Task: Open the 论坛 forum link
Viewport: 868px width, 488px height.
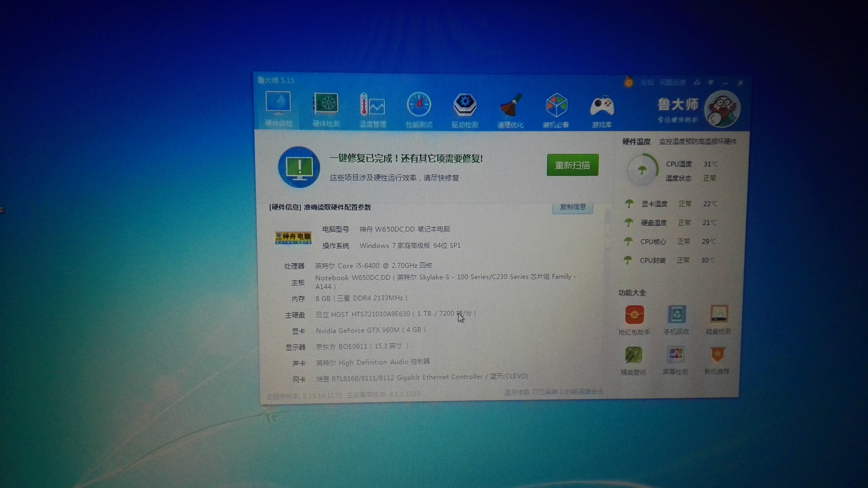Action: (647, 82)
